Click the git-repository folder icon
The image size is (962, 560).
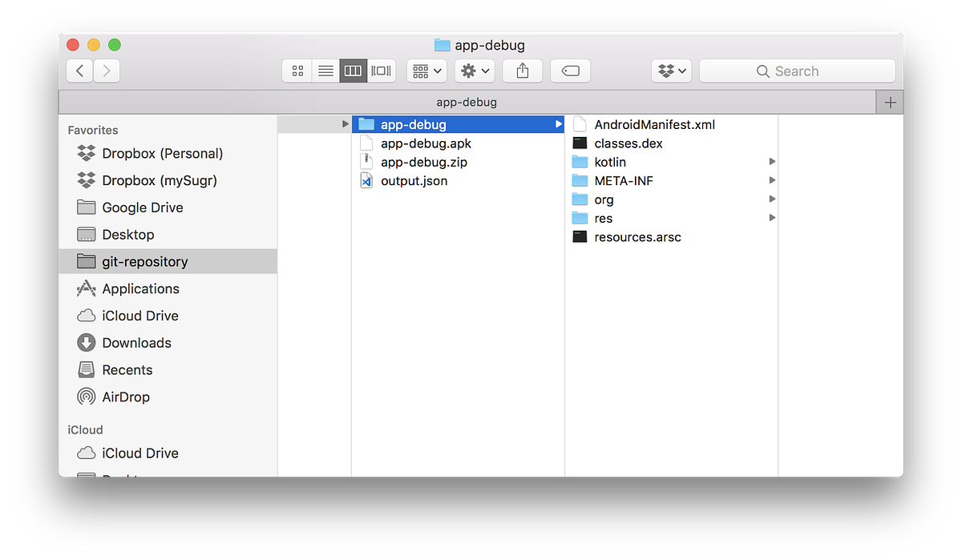pos(86,261)
